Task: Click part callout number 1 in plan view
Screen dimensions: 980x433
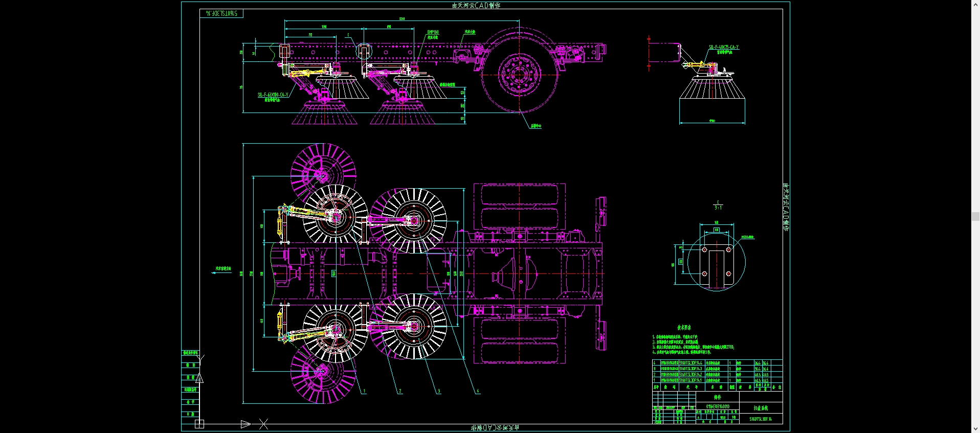Action: 364,391
